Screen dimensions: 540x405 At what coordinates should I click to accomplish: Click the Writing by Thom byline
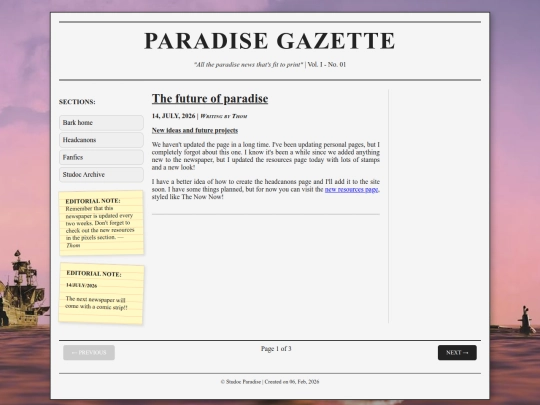pos(224,116)
